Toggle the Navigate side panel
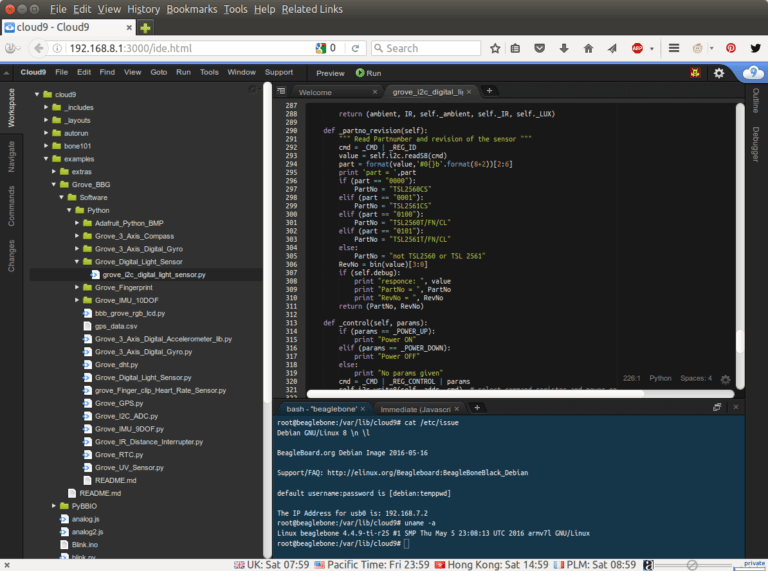Viewport: 768px width, 571px height. pos(11,157)
